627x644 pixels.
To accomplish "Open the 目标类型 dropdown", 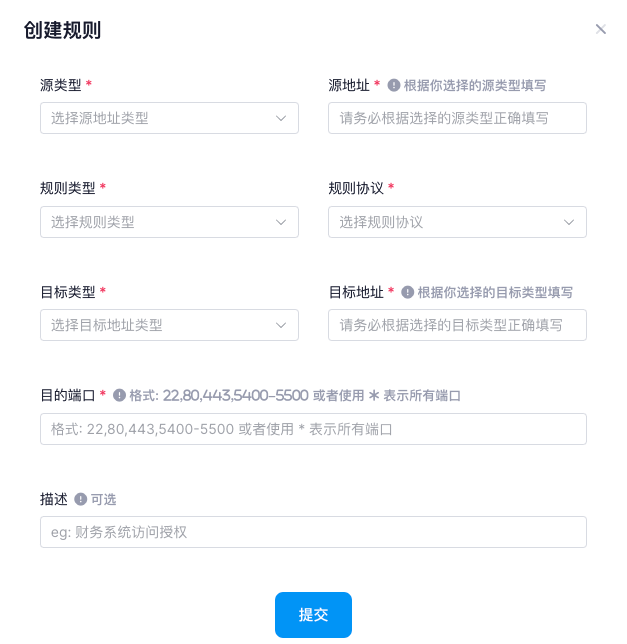I will (169, 325).
